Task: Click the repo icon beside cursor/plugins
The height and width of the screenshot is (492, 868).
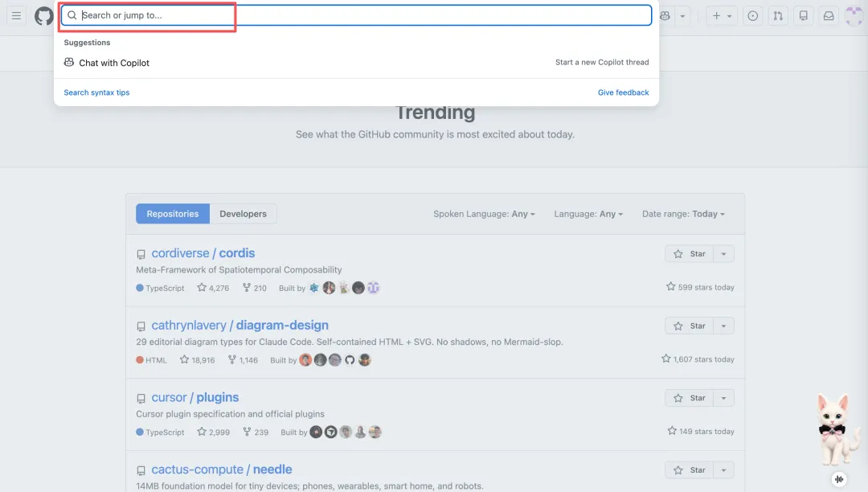Action: [141, 399]
